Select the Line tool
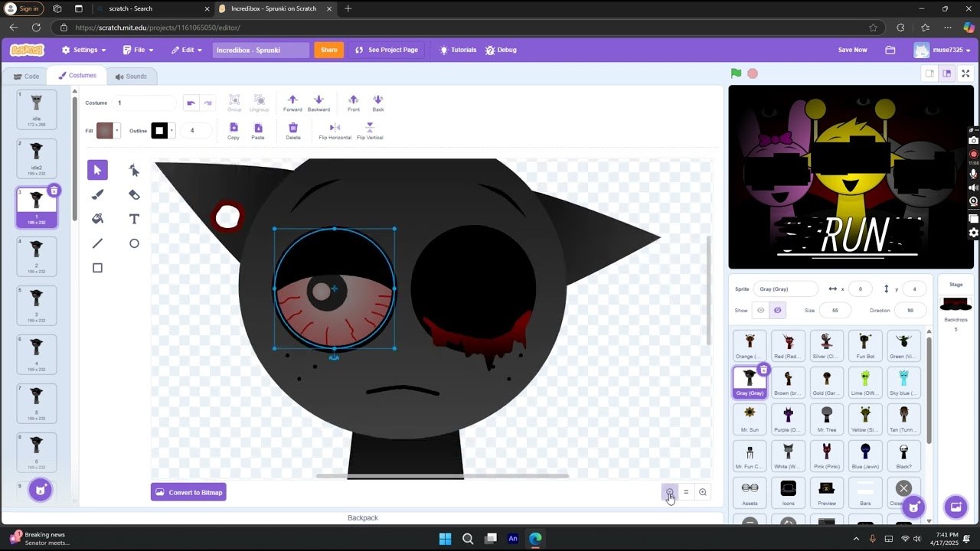This screenshot has height=551, width=980. (x=97, y=243)
